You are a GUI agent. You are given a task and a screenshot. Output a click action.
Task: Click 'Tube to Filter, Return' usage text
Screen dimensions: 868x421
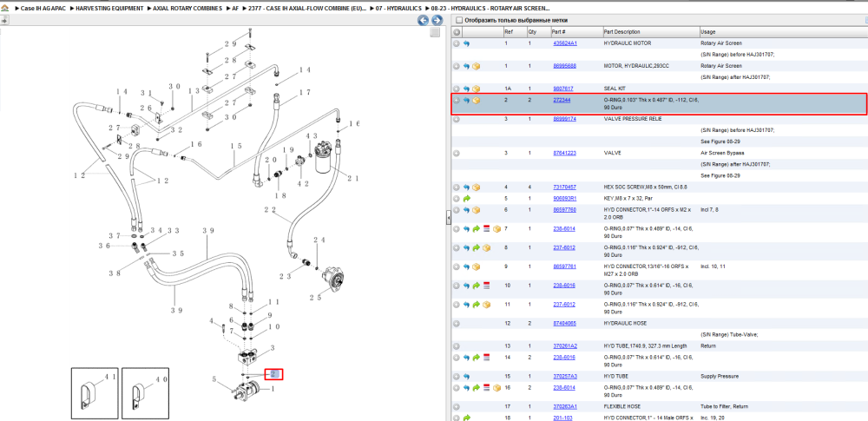click(724, 406)
